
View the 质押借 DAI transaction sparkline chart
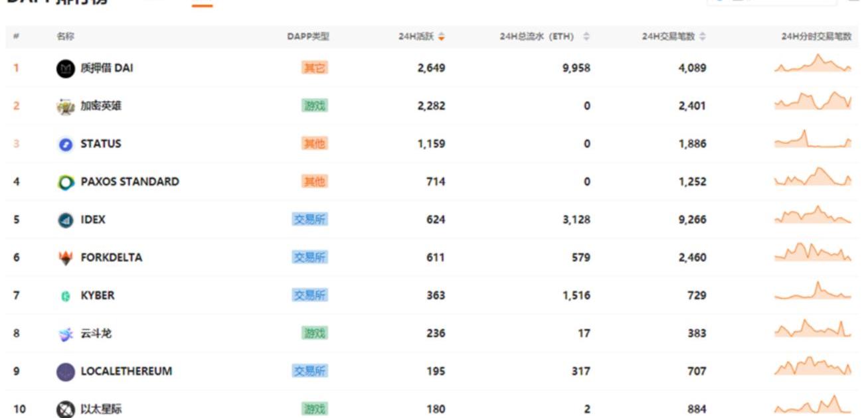click(x=813, y=63)
